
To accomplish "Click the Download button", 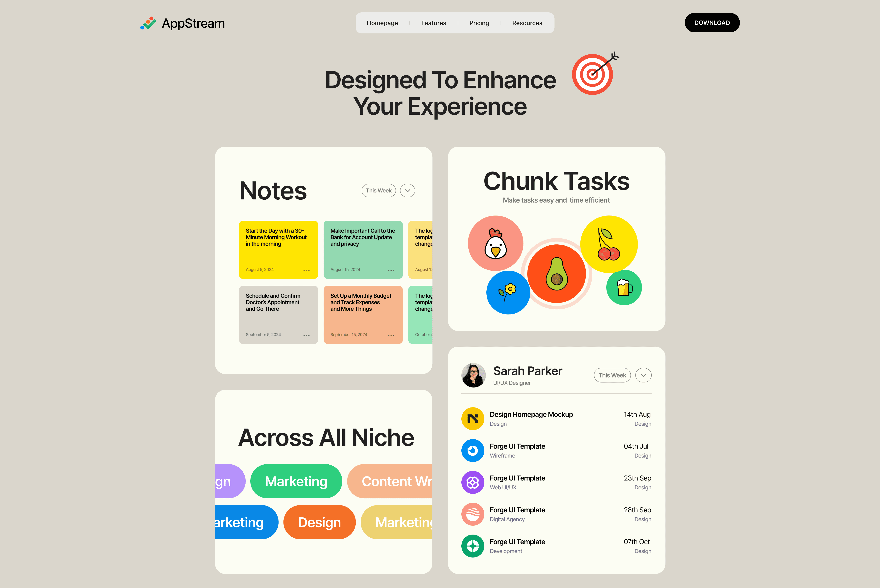I will [712, 23].
